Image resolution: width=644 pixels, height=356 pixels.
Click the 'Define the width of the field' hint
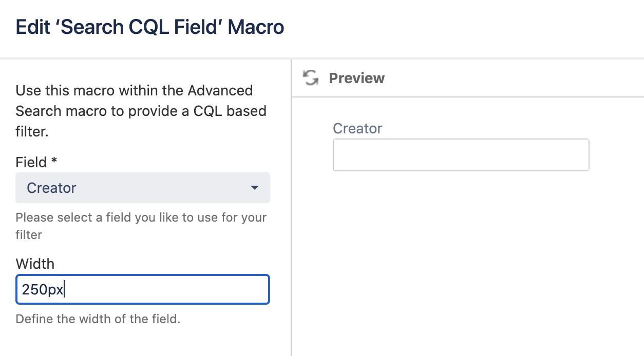point(98,319)
